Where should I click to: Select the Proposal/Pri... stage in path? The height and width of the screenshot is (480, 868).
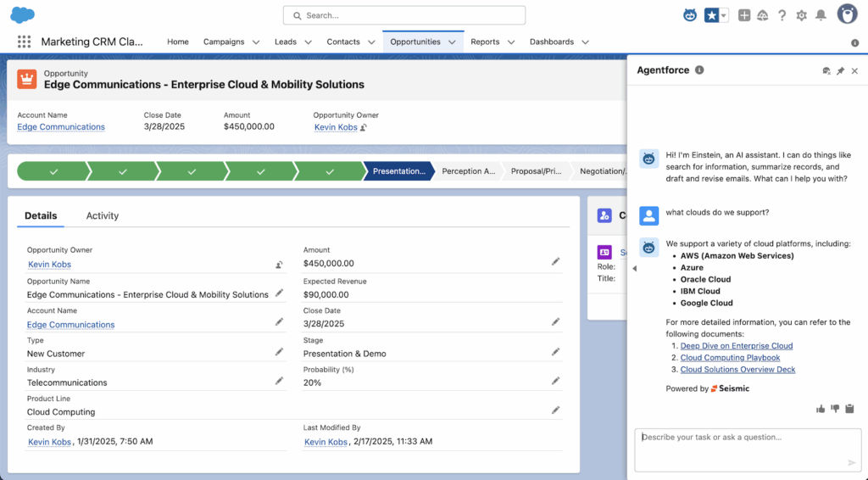(x=537, y=171)
